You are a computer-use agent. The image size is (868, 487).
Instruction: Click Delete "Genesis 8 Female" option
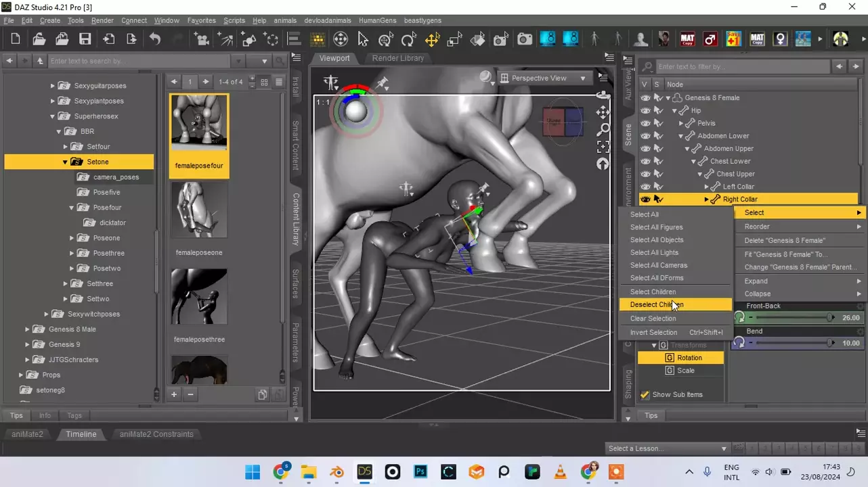[x=785, y=241]
